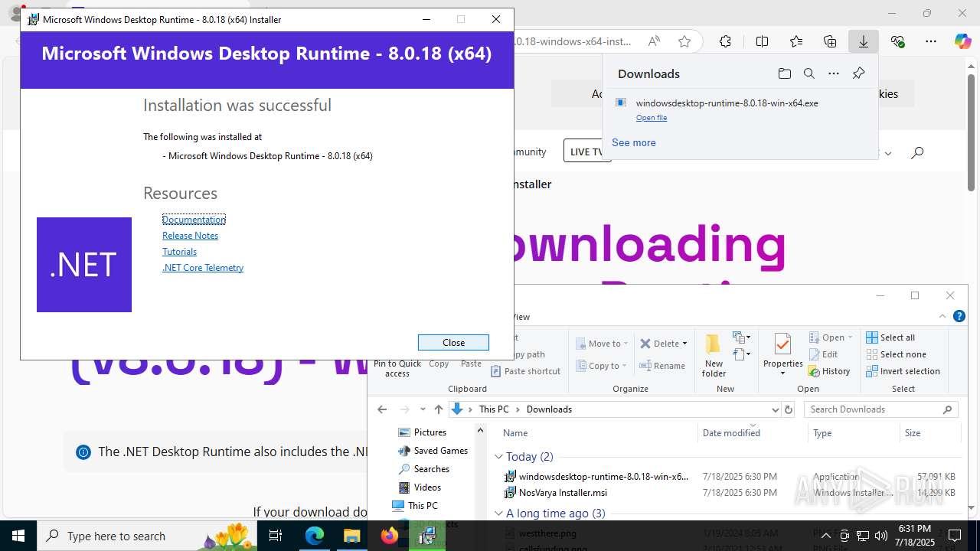This screenshot has height=551, width=980.
Task: Open Move to dropdown in ribbon
Action: 603,344
